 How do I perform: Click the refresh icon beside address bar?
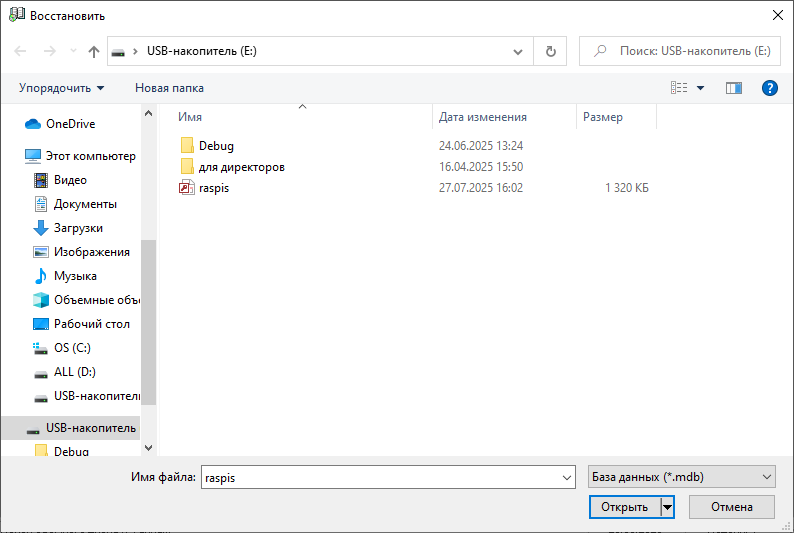pos(550,51)
